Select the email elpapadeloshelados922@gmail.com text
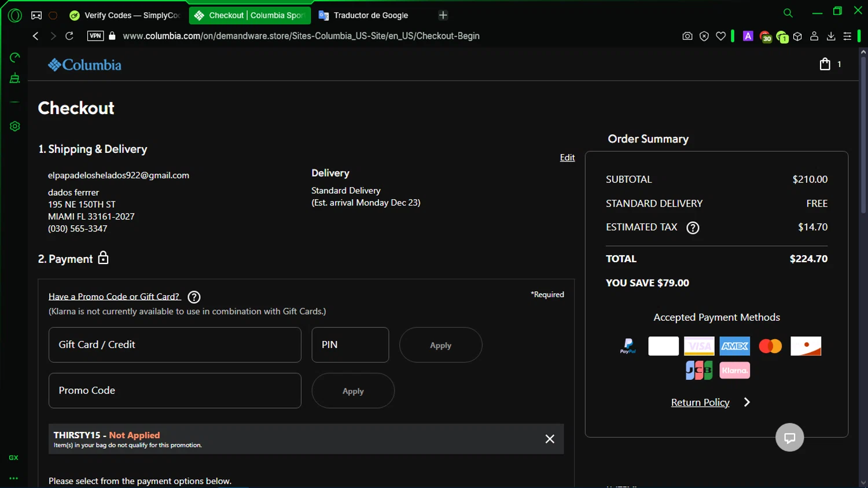This screenshot has width=868, height=488. coord(119,175)
